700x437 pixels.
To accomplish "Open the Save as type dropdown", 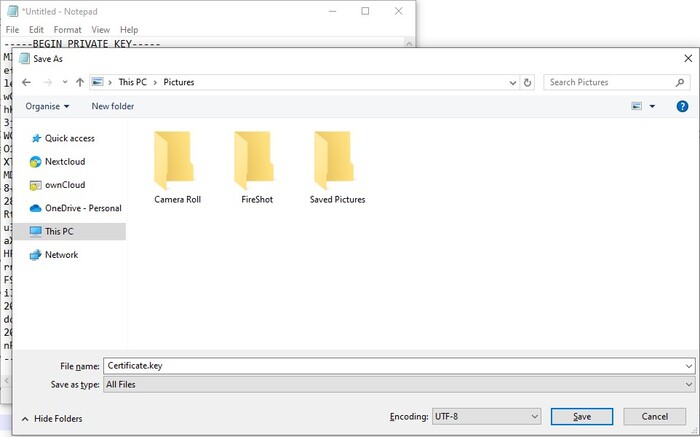I will [x=399, y=384].
